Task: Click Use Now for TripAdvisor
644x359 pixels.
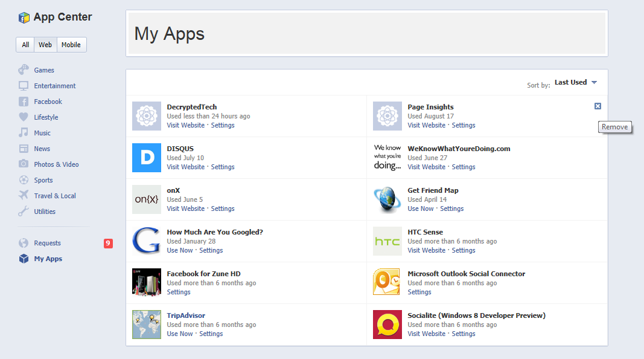Action: [180, 334]
